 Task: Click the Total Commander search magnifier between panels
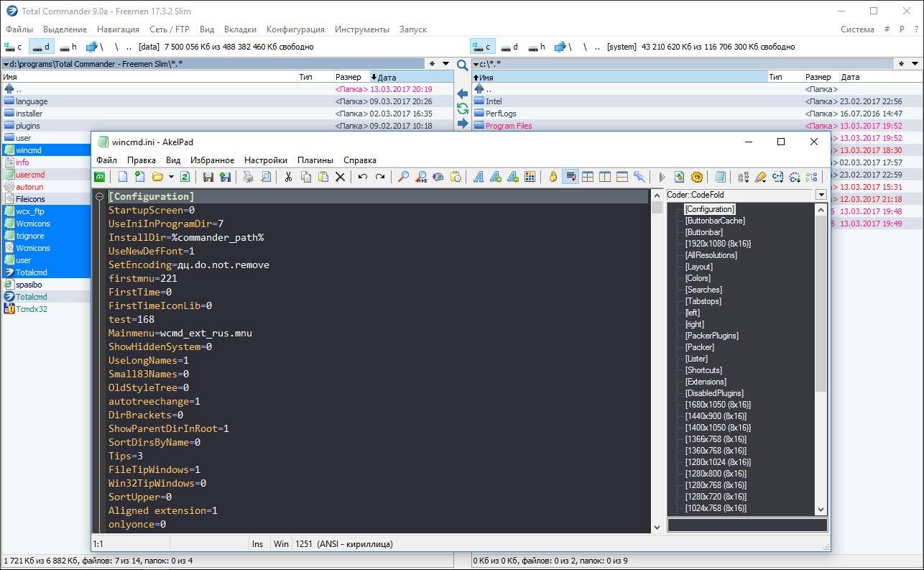463,65
